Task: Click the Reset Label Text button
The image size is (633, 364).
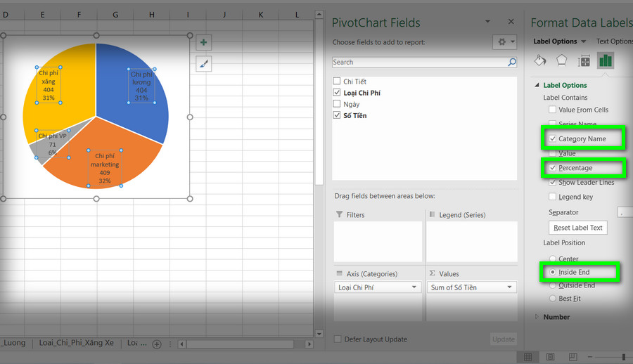Action: tap(577, 228)
